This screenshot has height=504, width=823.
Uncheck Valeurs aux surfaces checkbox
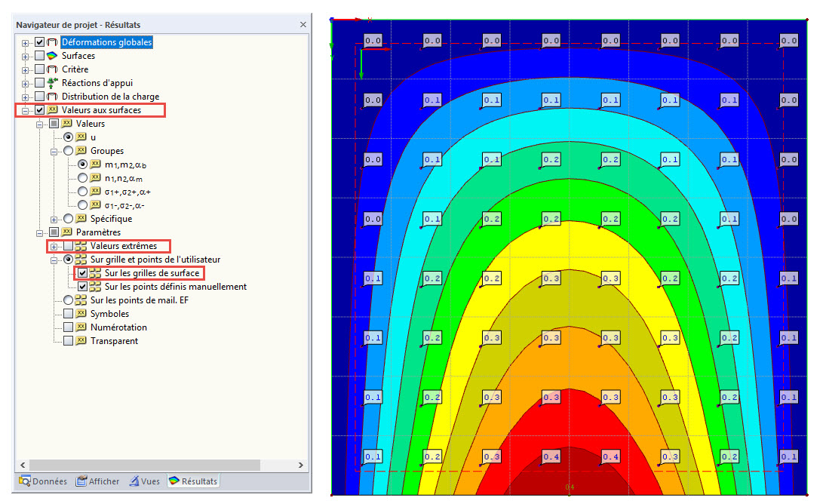click(39, 109)
